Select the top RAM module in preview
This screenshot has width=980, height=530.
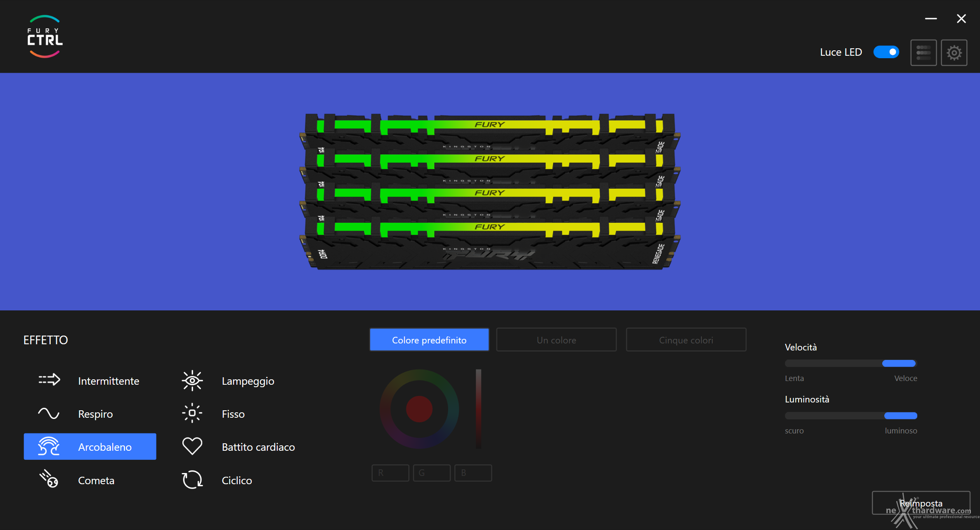(x=490, y=131)
